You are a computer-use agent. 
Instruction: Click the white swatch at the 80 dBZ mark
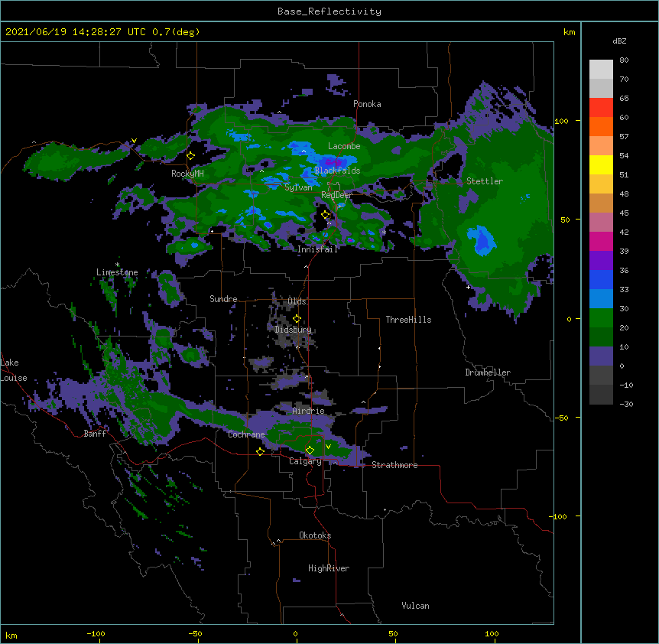pyautogui.click(x=601, y=70)
